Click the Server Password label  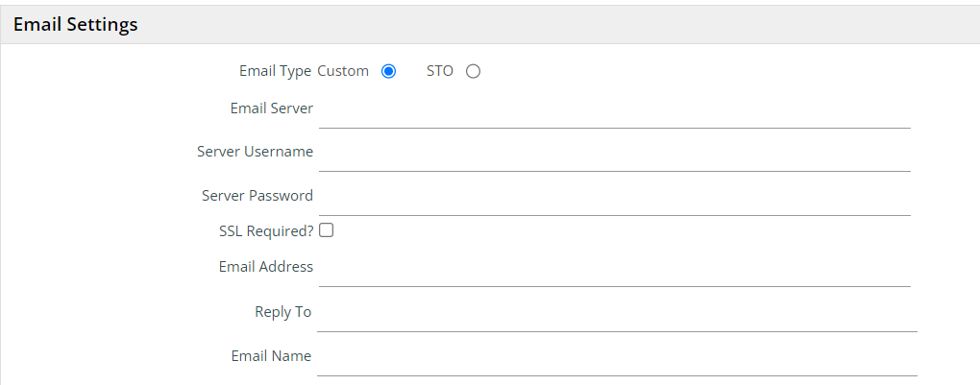point(257,196)
